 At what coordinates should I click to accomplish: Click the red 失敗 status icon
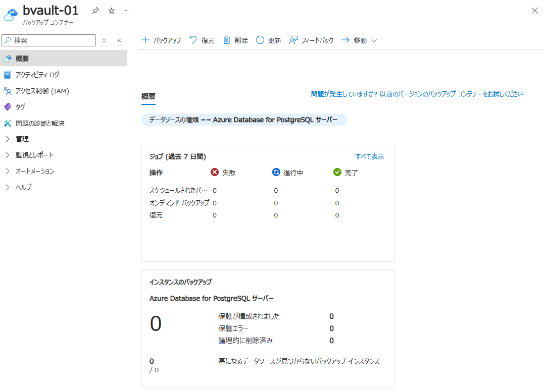(x=215, y=172)
